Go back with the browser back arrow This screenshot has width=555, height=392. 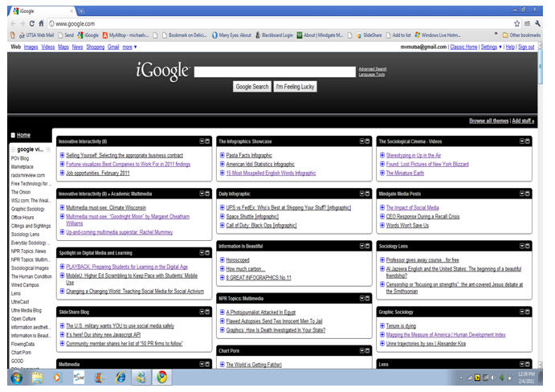click(x=13, y=24)
